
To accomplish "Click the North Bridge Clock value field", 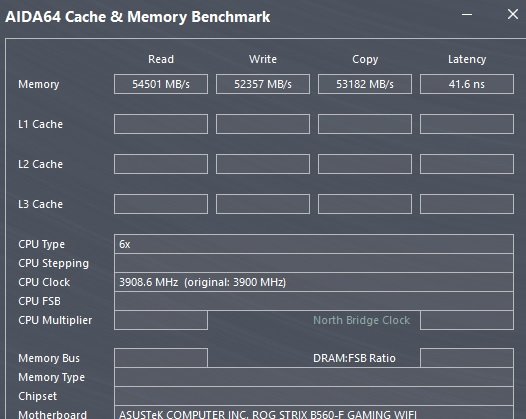I will (x=467, y=320).
